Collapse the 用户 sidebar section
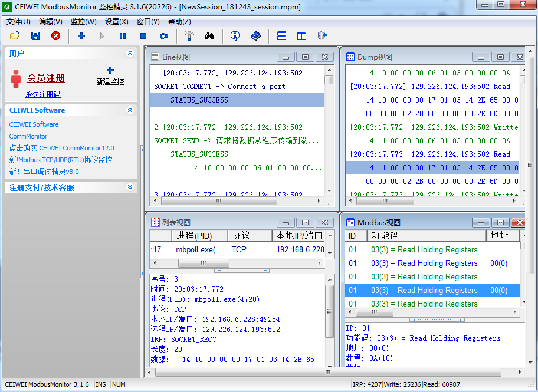This screenshot has height=392, width=538. click(130, 53)
